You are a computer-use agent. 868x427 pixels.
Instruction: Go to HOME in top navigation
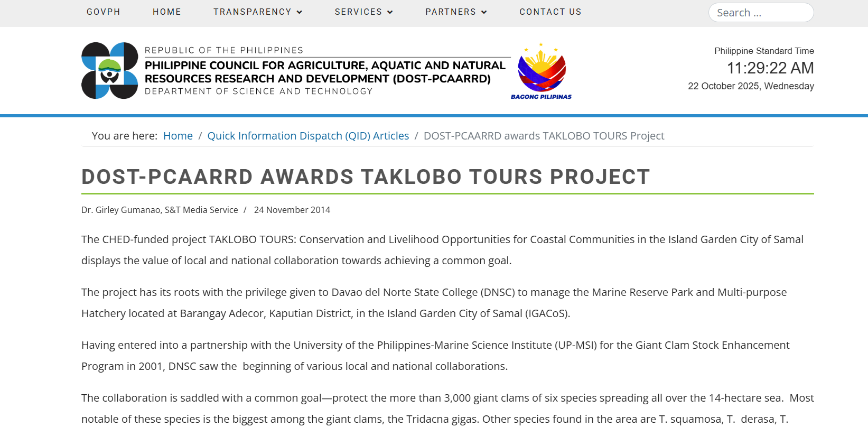tap(167, 12)
